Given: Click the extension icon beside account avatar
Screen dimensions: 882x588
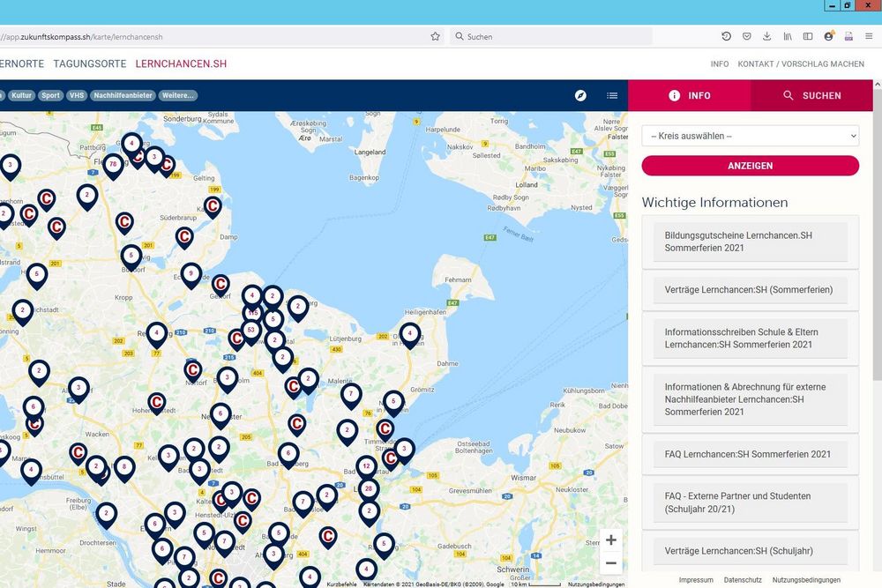Looking at the screenshot, I should (848, 36).
